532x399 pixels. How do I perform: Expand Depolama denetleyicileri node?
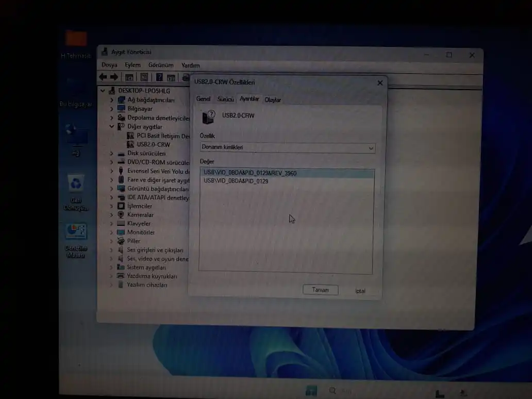pyautogui.click(x=112, y=118)
